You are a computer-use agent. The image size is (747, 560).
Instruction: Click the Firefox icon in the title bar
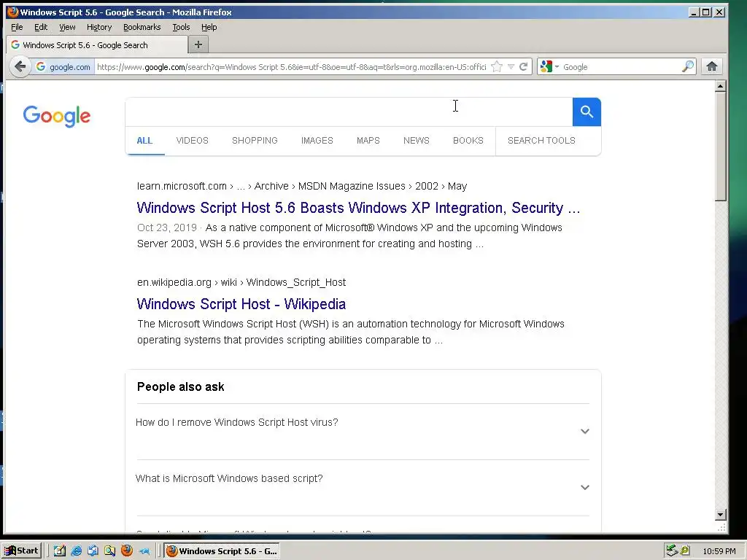tap(13, 12)
